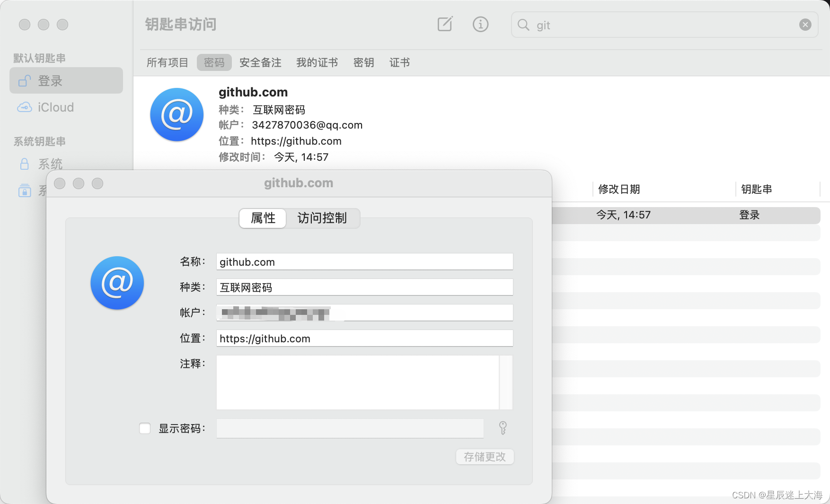The height and width of the screenshot is (504, 830).
Task: Switch to 所有项目 category tab
Action: [x=168, y=62]
